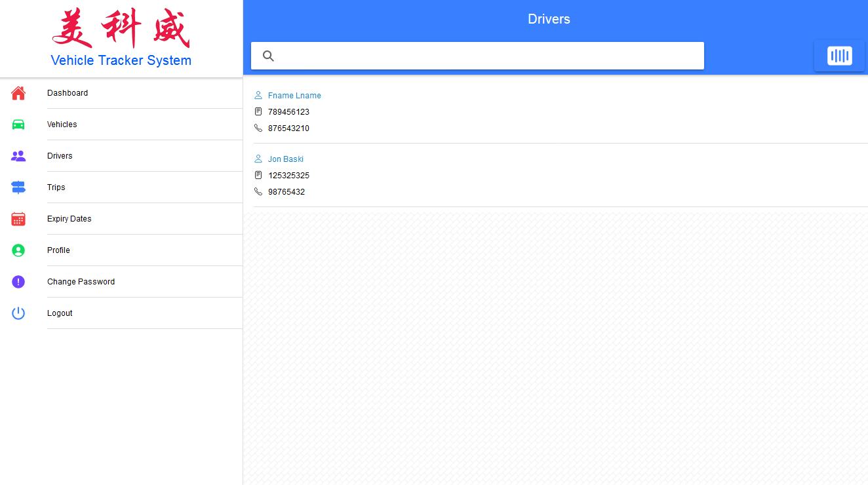Open the Dashboard menu item

pos(121,93)
